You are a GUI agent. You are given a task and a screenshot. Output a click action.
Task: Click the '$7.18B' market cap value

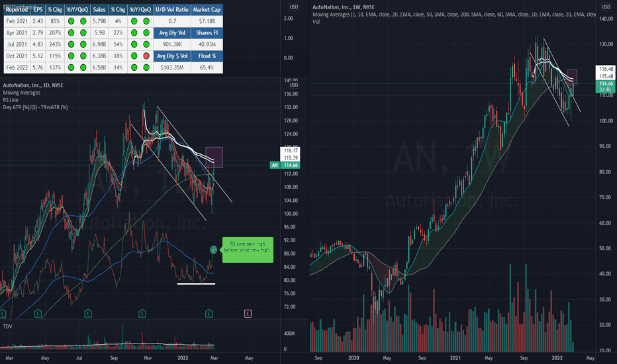[207, 21]
